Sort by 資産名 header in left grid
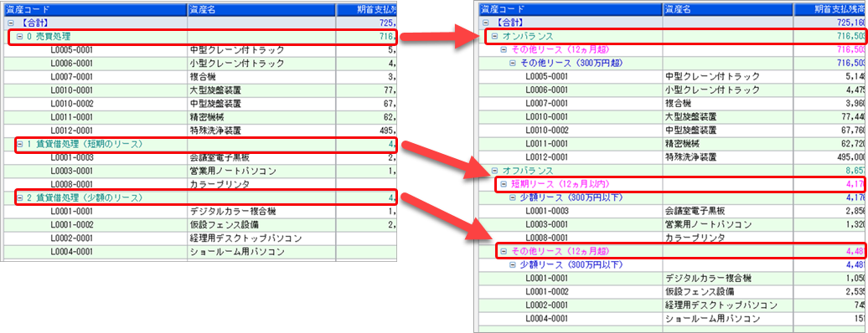This screenshot has height=333, width=868. (261, 9)
